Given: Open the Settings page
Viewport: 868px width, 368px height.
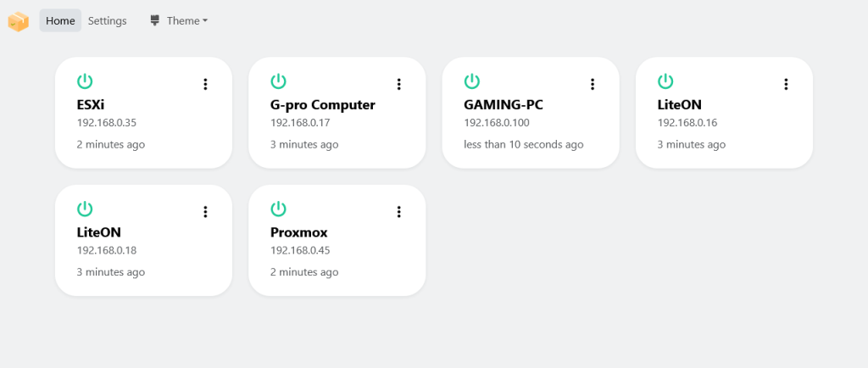Looking at the screenshot, I should tap(108, 21).
